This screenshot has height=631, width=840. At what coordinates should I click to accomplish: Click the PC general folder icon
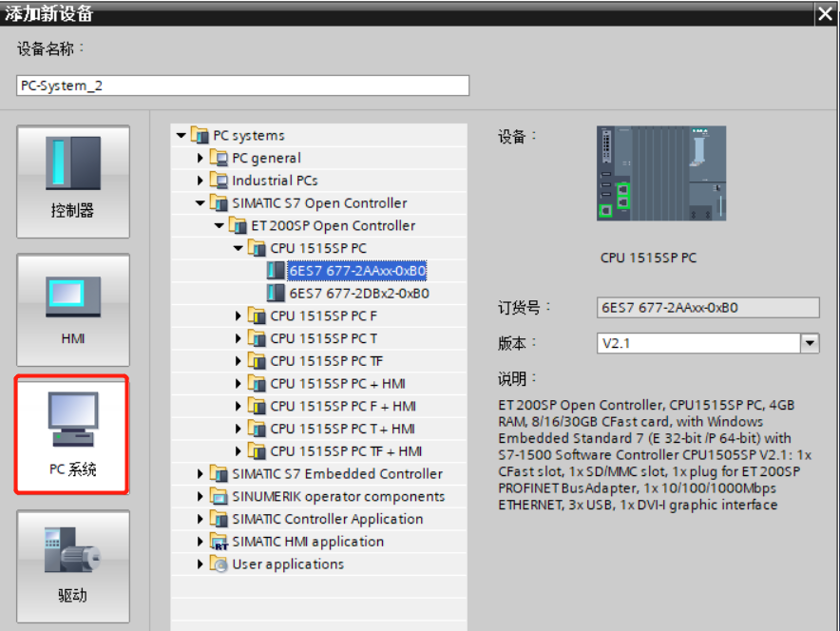point(219,158)
